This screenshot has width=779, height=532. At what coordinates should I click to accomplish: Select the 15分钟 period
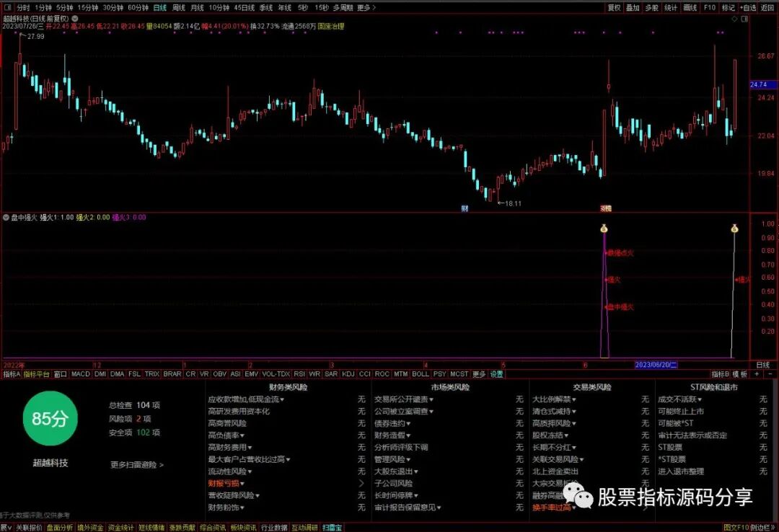tap(88, 7)
